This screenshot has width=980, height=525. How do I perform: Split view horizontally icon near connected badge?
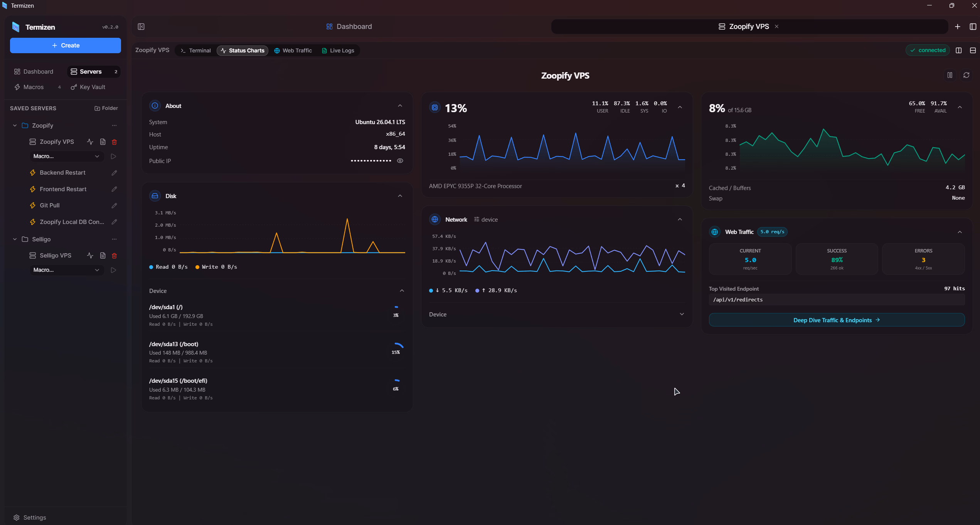click(x=973, y=50)
